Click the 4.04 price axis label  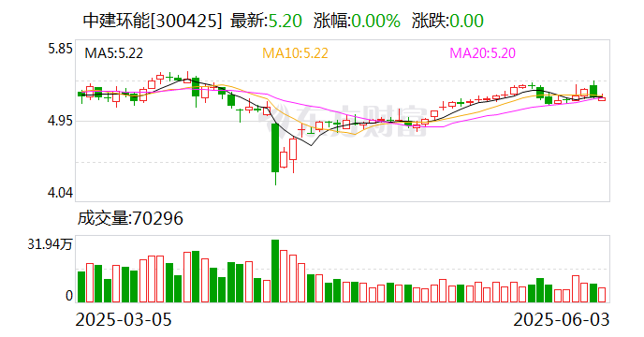click(60, 192)
